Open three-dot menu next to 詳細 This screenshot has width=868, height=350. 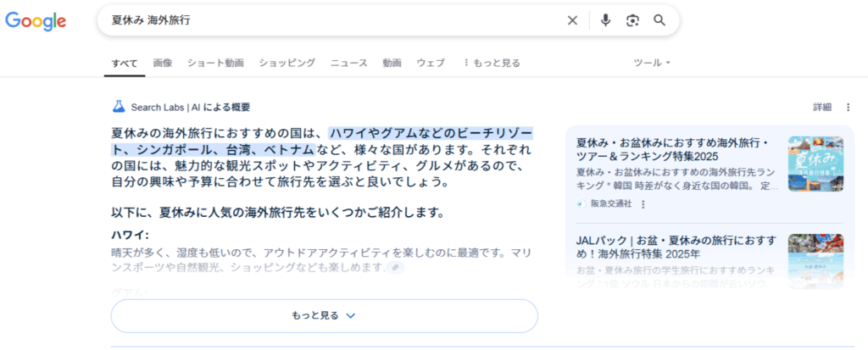coord(848,108)
